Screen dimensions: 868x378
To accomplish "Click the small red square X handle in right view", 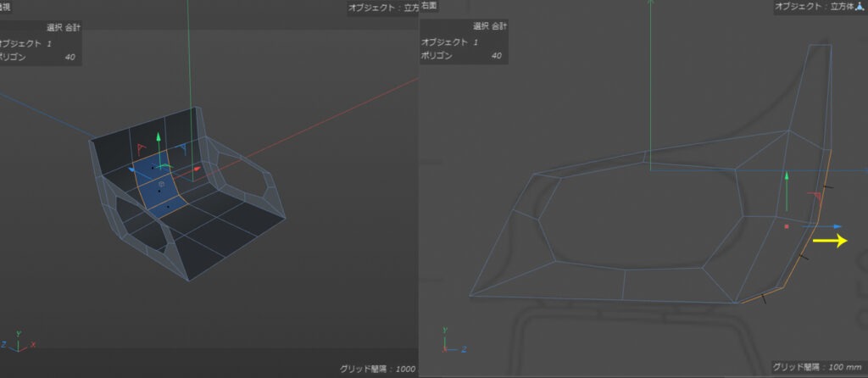I will coord(786,226).
